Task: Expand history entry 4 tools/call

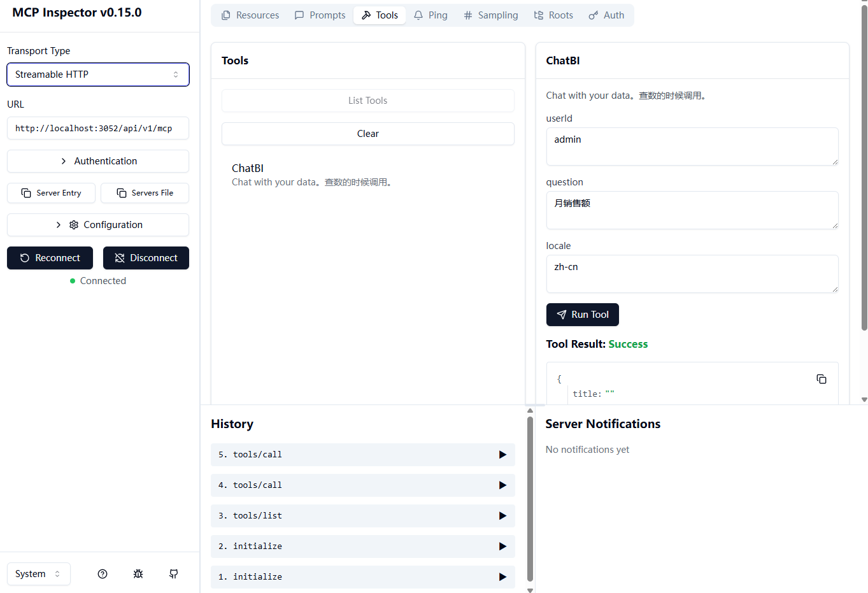Action: click(363, 485)
